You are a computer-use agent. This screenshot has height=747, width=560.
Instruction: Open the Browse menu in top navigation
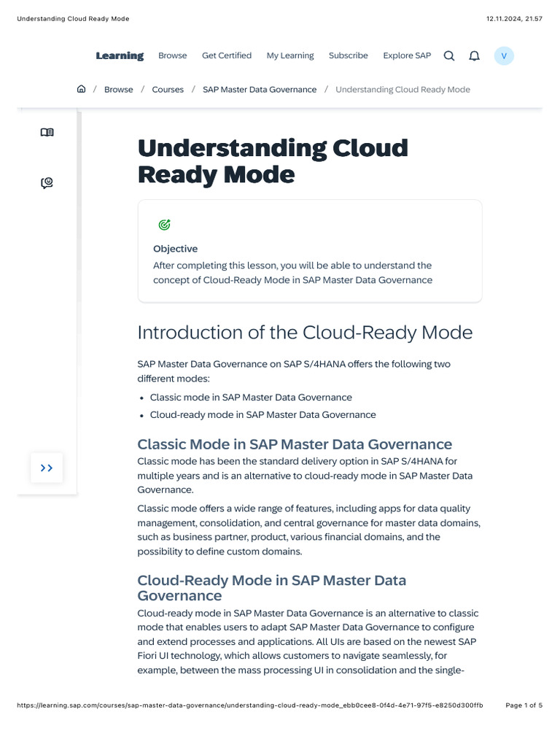172,55
